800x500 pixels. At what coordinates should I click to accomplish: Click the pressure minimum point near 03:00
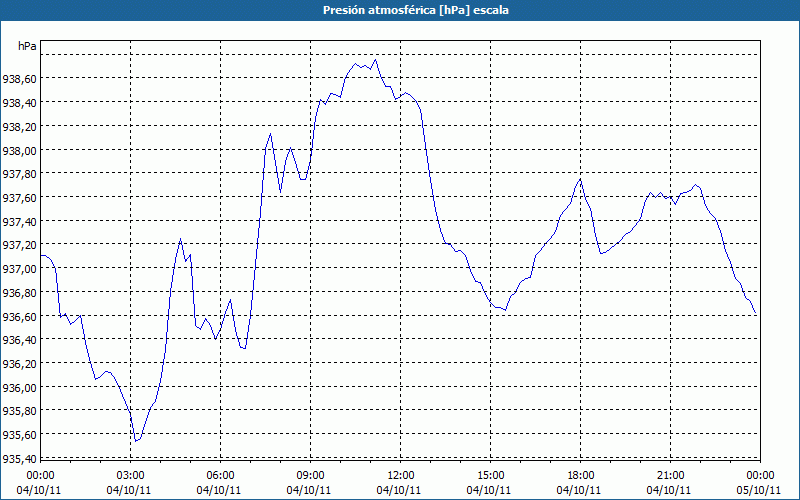pos(136,441)
